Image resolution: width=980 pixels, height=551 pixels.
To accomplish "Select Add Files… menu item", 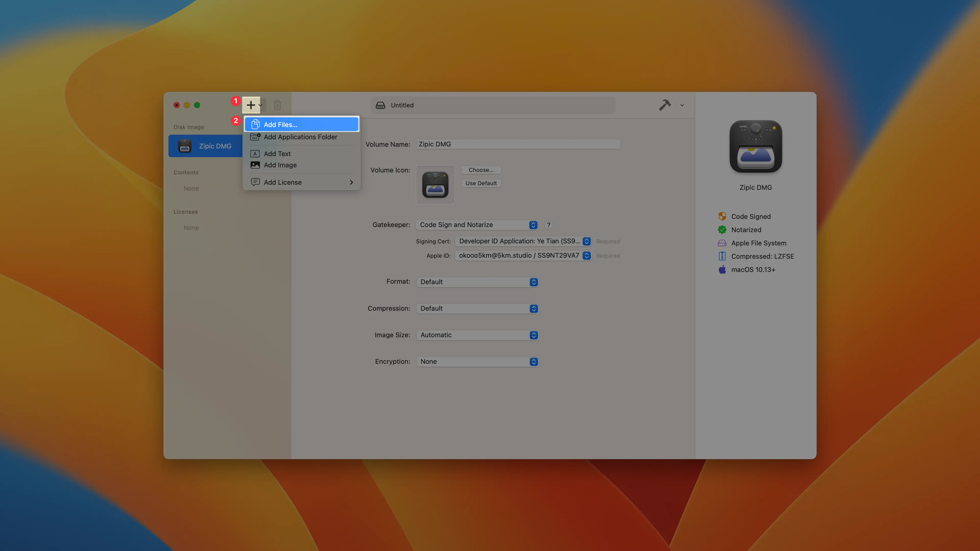I will (x=302, y=124).
